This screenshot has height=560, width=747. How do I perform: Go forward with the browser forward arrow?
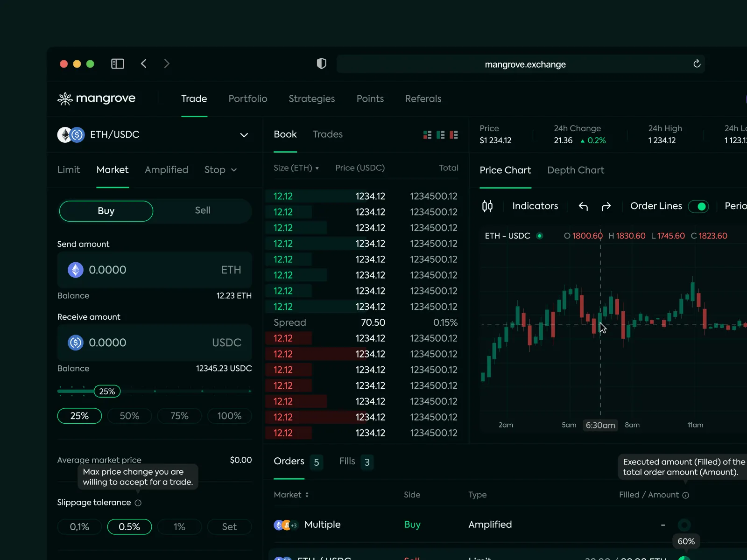pyautogui.click(x=167, y=63)
